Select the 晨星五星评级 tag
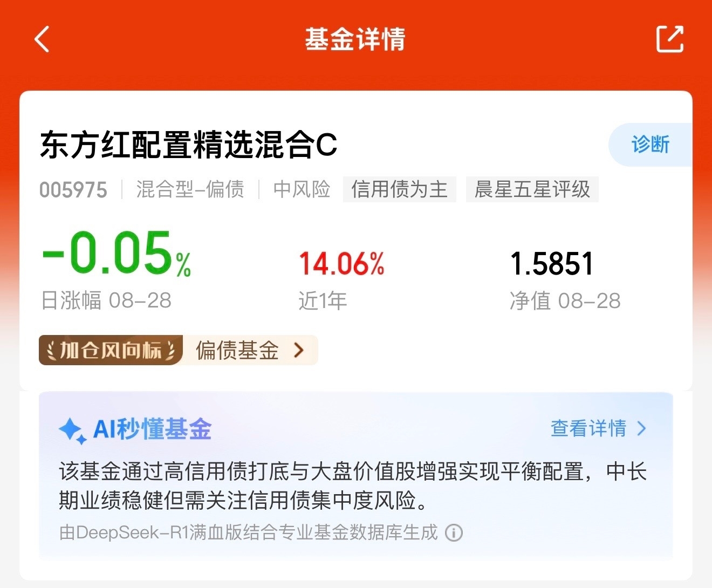Image resolution: width=712 pixels, height=588 pixels. click(532, 189)
